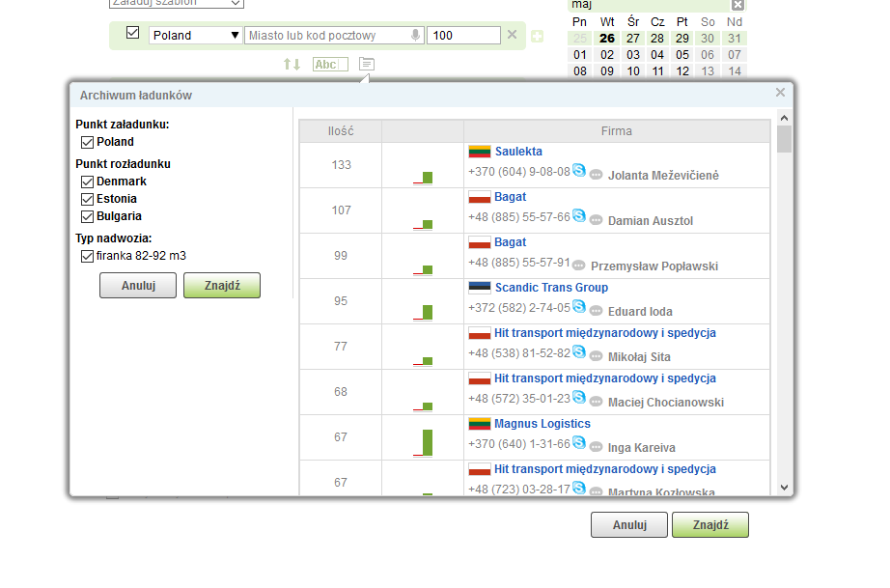Screen dimensions: 890x588
Task: Open chat bubble for Maciej Chocianowski
Action: (596, 402)
